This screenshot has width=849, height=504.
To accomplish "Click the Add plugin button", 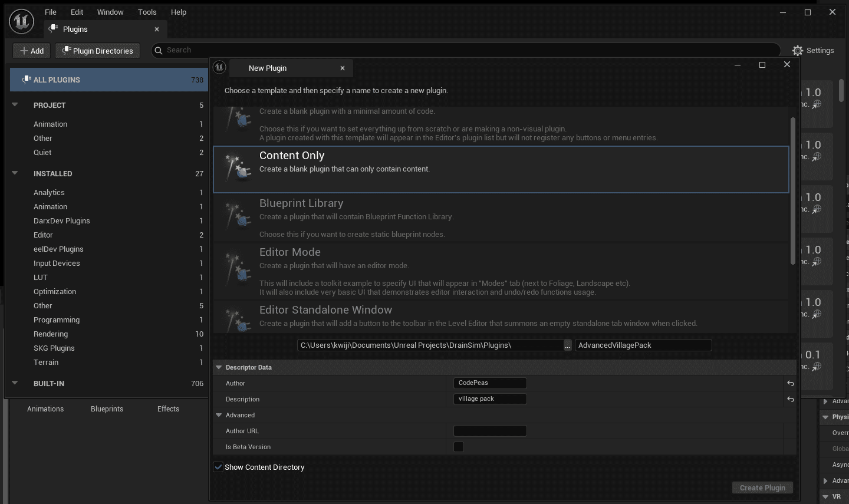I will pyautogui.click(x=32, y=51).
